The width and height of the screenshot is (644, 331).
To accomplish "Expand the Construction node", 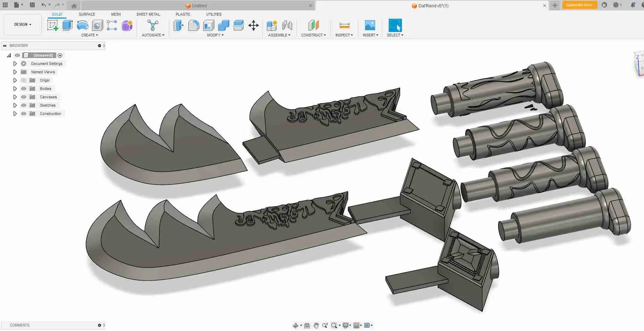I will tap(15, 114).
